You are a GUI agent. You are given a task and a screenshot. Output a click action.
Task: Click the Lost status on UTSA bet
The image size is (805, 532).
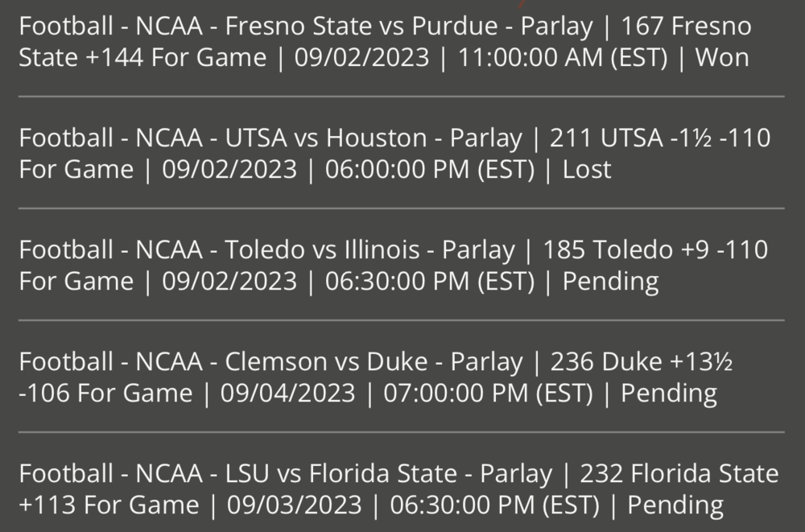(587, 170)
